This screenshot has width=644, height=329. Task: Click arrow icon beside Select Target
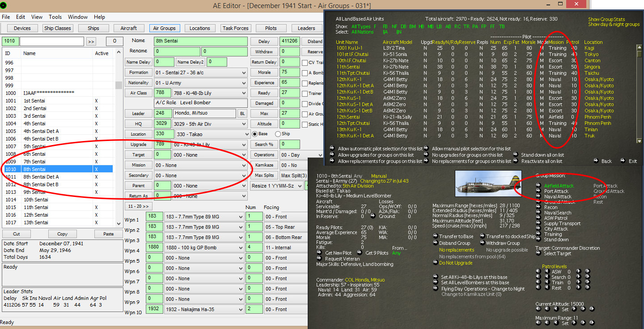coord(538,254)
